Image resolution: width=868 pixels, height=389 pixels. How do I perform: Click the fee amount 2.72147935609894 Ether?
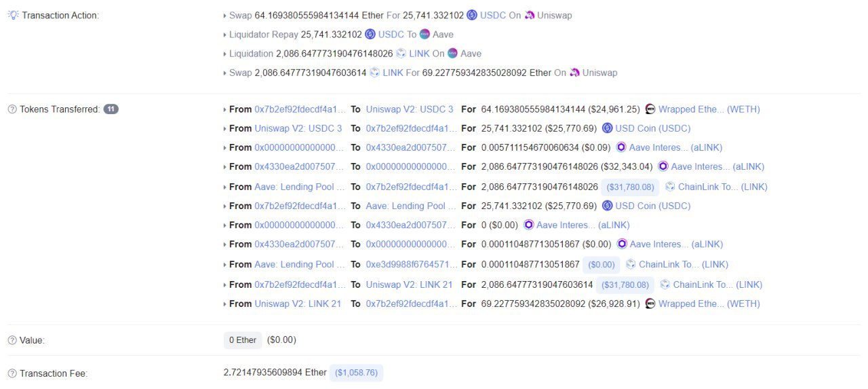click(x=275, y=373)
